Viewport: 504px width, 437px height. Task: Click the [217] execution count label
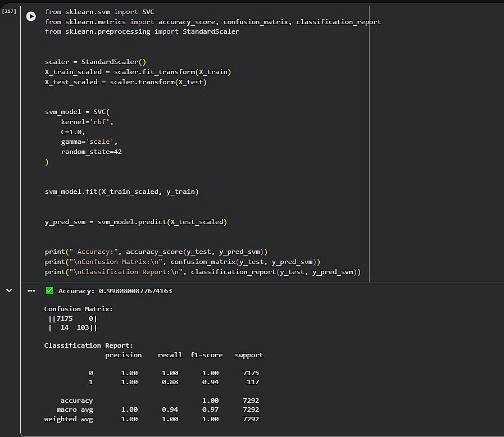(9, 11)
